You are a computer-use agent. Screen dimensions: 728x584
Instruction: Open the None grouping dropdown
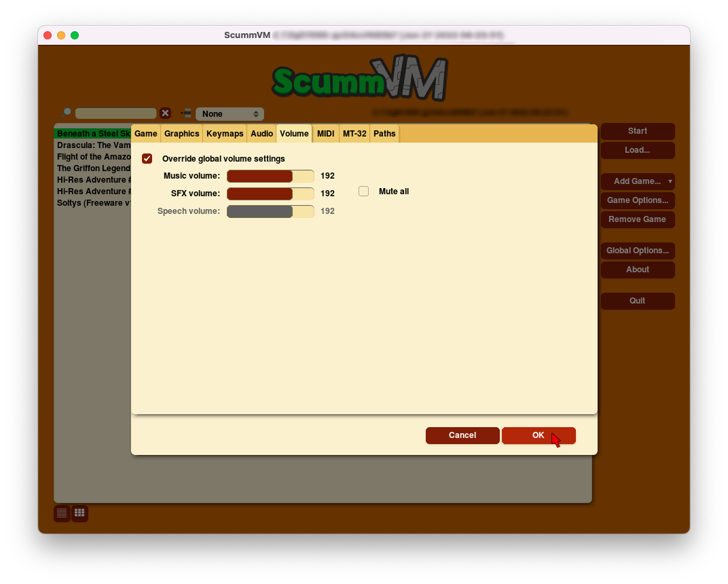click(230, 114)
